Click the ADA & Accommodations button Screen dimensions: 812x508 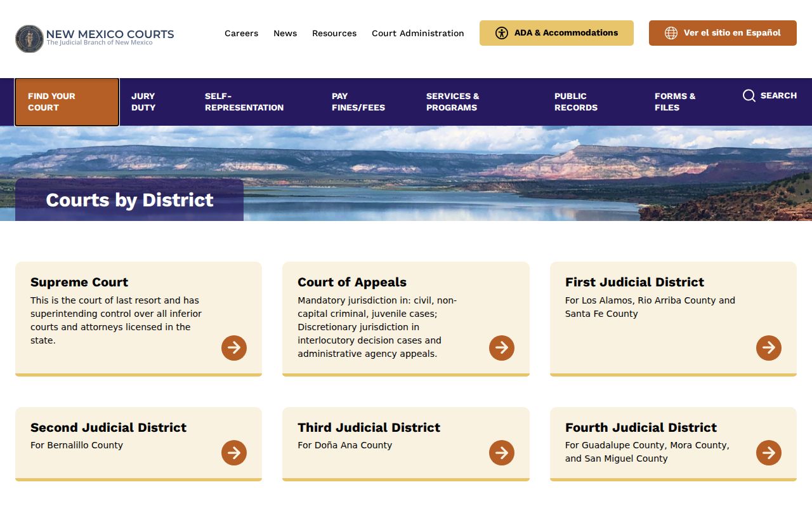(556, 33)
